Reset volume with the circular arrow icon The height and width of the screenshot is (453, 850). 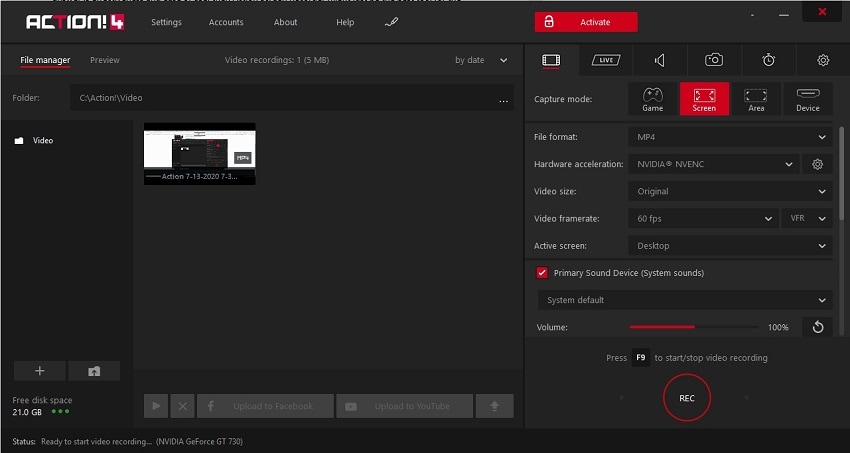pyautogui.click(x=817, y=327)
